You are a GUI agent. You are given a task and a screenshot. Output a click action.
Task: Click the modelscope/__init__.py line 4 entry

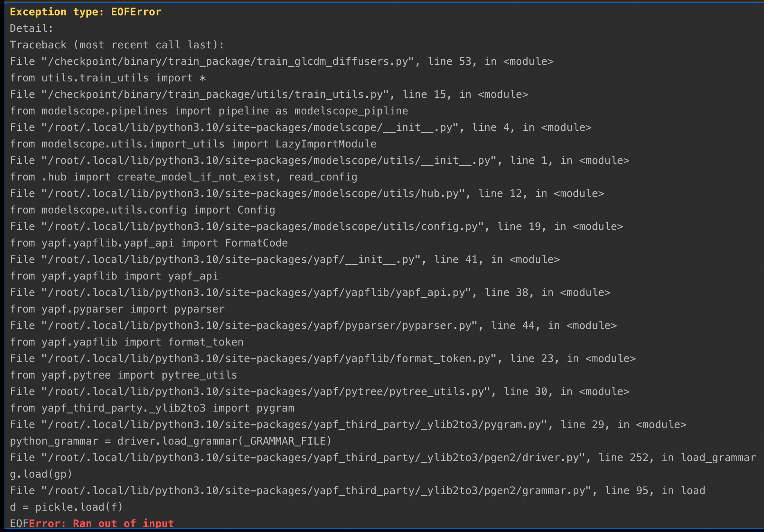click(x=301, y=128)
